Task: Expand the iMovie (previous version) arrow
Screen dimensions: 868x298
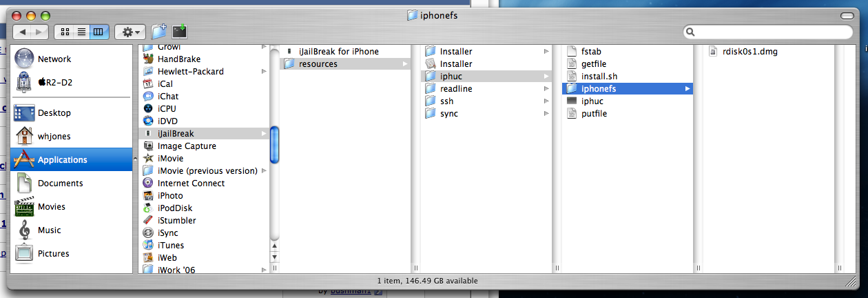Action: pos(264,170)
